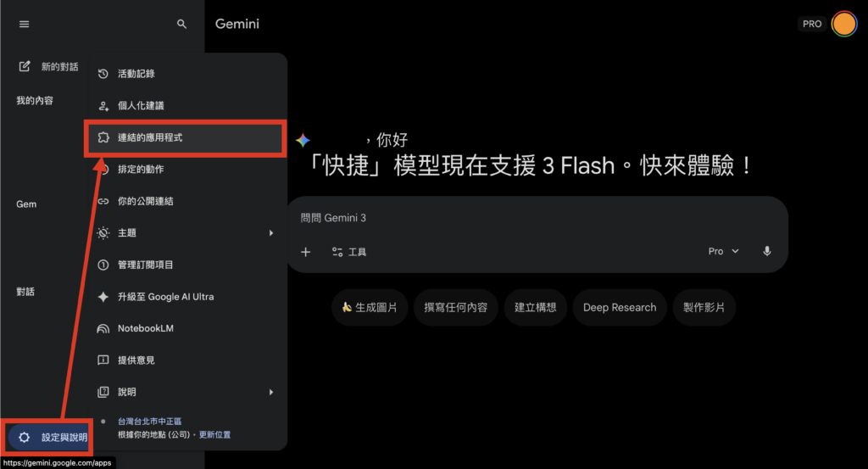Screen dimensions: 868x469
Task: Click the 3 Flash announcement headline
Action: (530, 165)
